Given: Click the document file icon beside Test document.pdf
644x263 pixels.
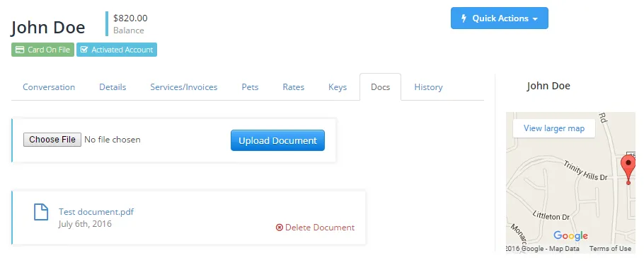Looking at the screenshot, I should pyautogui.click(x=41, y=211).
